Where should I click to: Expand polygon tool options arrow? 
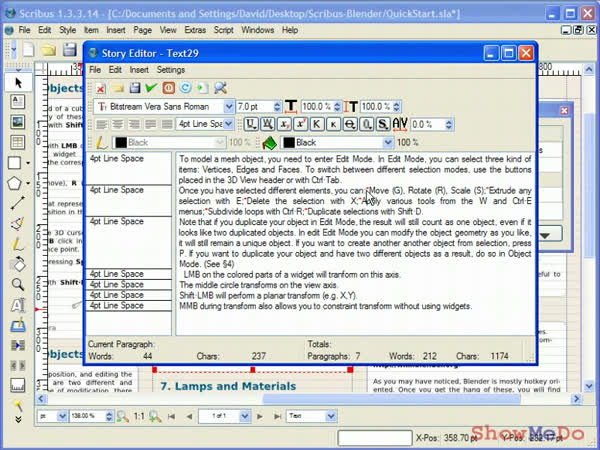28,183
